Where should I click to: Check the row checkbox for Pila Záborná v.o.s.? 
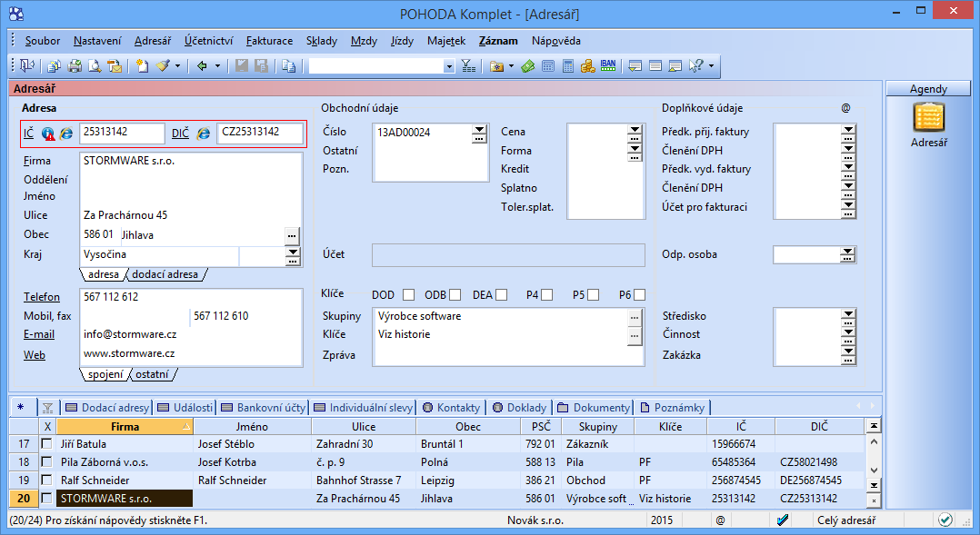coord(46,462)
